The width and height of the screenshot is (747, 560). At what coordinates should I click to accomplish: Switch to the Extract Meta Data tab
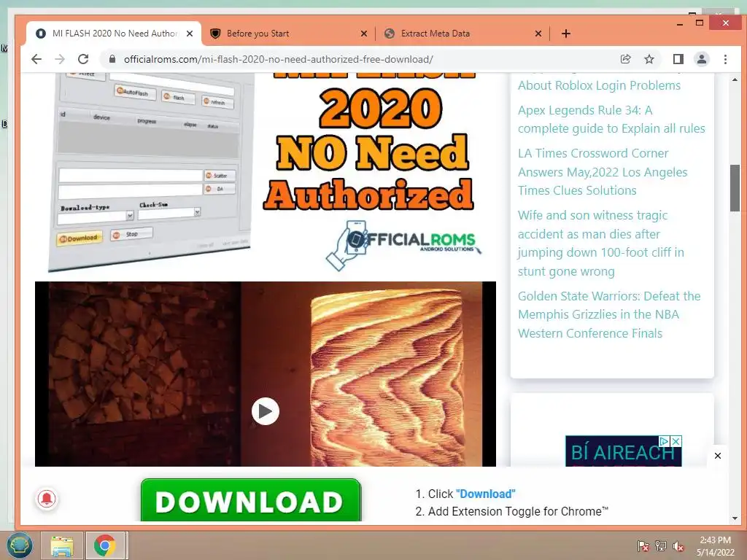tap(462, 34)
